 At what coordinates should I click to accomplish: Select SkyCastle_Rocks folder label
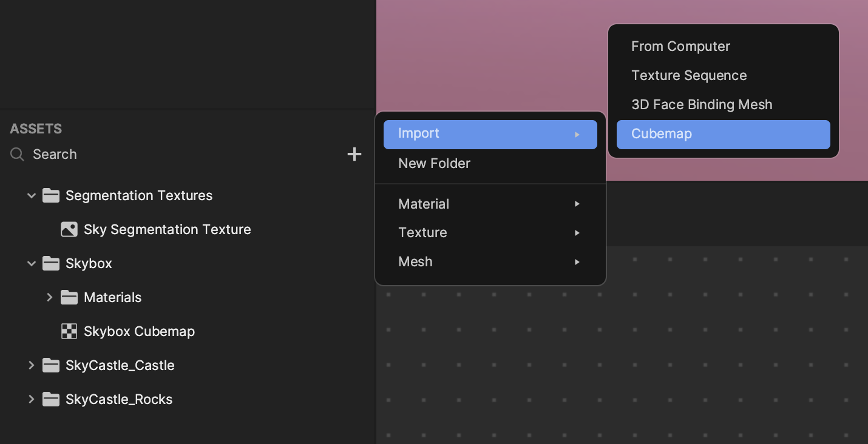[119, 399]
